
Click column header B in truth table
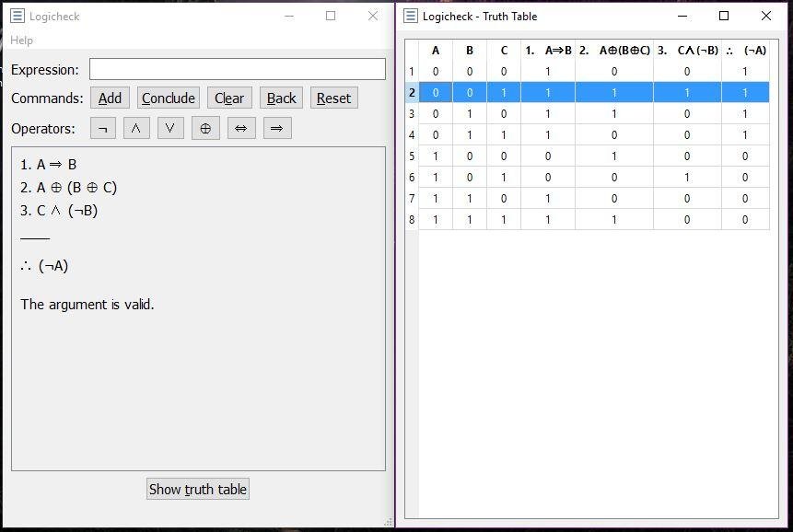point(470,51)
